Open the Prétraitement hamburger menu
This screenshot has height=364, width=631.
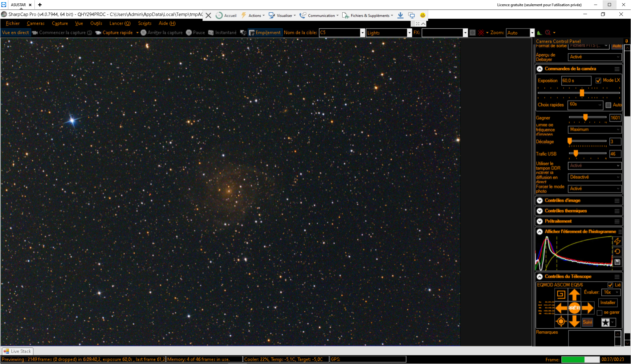pyautogui.click(x=617, y=222)
